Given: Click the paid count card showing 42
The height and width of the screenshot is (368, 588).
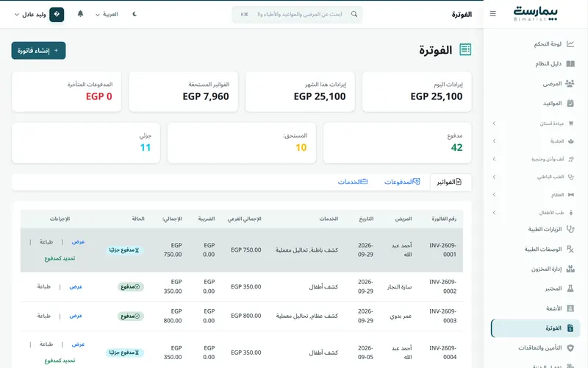Looking at the screenshot, I should point(397,143).
